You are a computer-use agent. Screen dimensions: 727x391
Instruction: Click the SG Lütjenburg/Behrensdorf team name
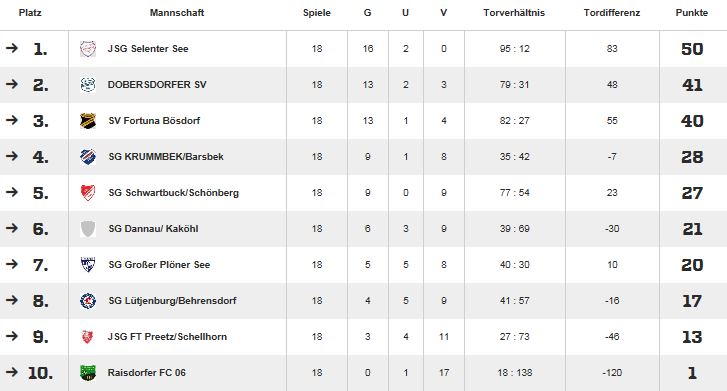click(x=172, y=301)
